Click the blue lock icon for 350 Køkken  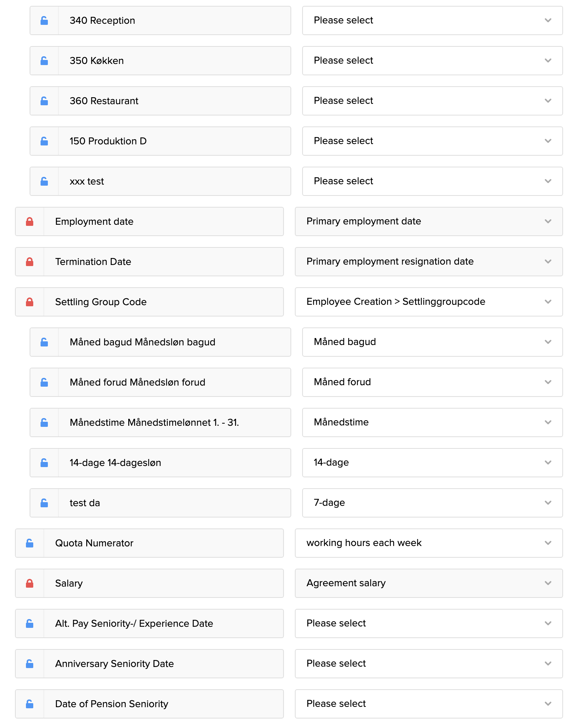click(44, 61)
